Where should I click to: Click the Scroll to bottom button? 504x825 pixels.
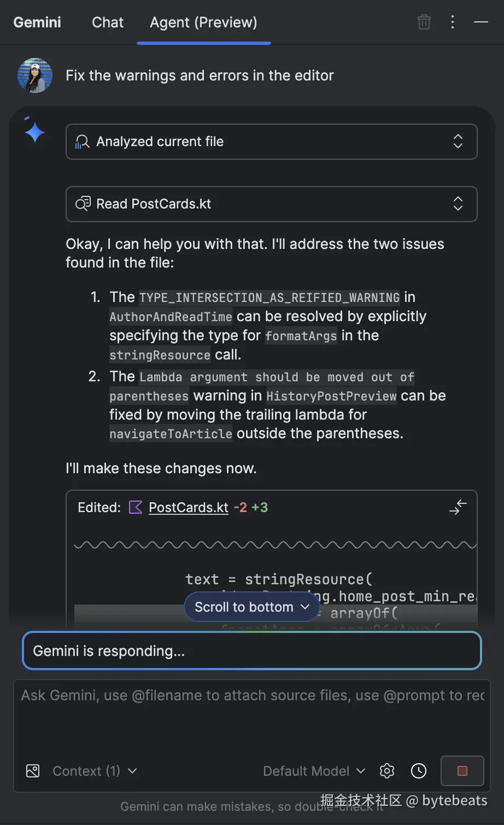(252, 607)
